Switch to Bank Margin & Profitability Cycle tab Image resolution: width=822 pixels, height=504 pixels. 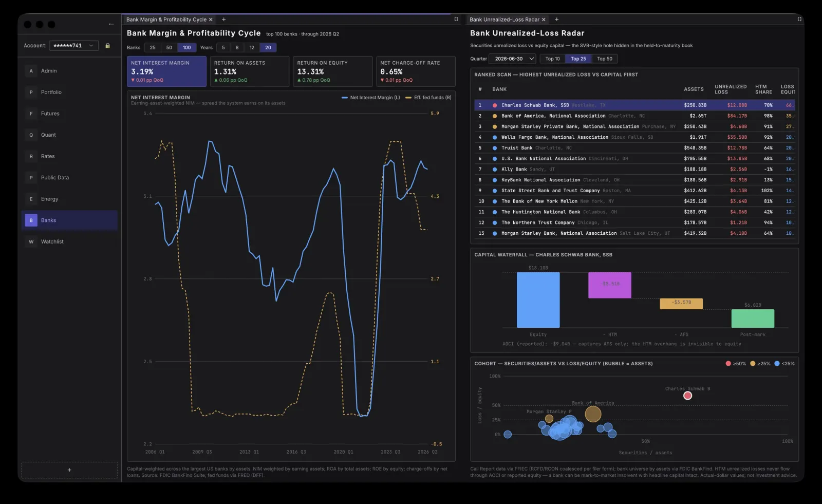[166, 20]
